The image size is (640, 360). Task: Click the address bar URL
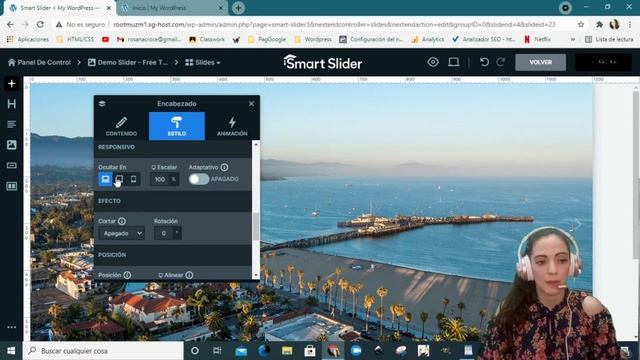[334, 24]
